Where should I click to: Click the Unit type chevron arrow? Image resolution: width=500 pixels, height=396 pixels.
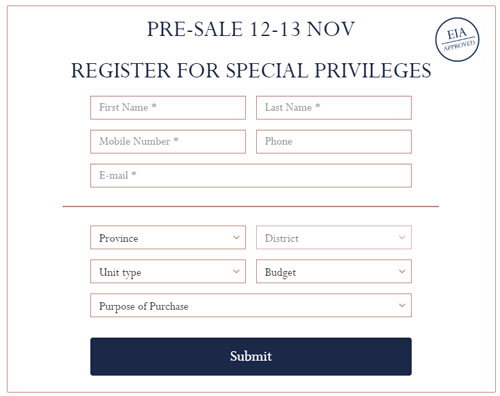coord(236,271)
